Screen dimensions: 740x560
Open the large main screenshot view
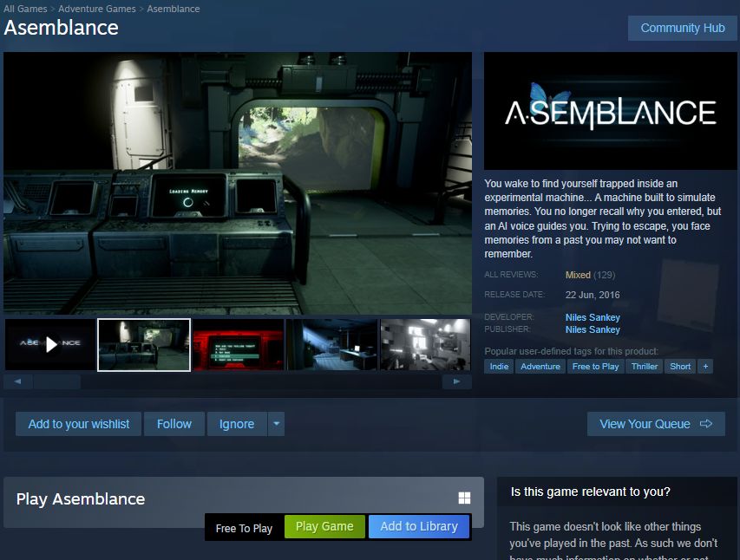pyautogui.click(x=238, y=183)
